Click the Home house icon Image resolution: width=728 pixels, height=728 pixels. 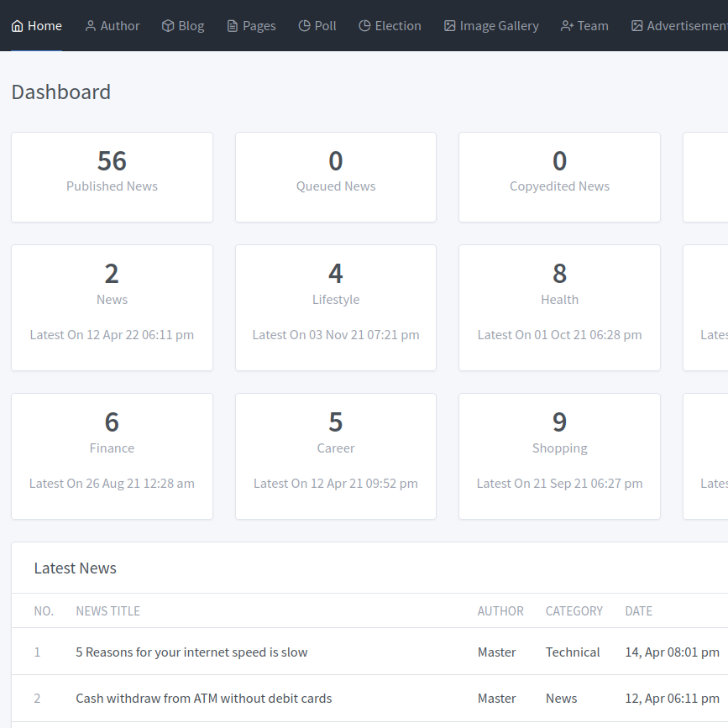[17, 26]
